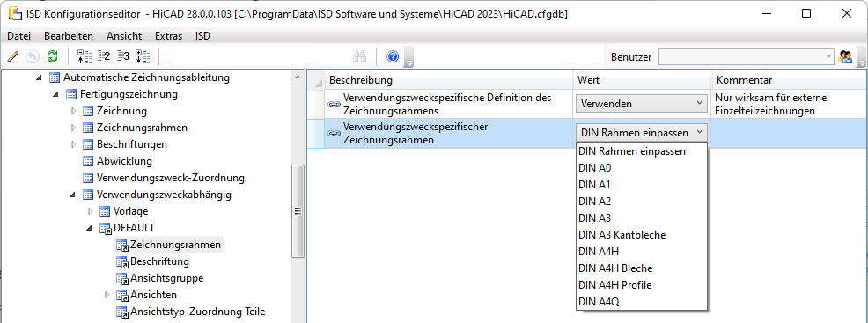
Task: Expand the Beschriftungen tree node
Action: point(73,144)
